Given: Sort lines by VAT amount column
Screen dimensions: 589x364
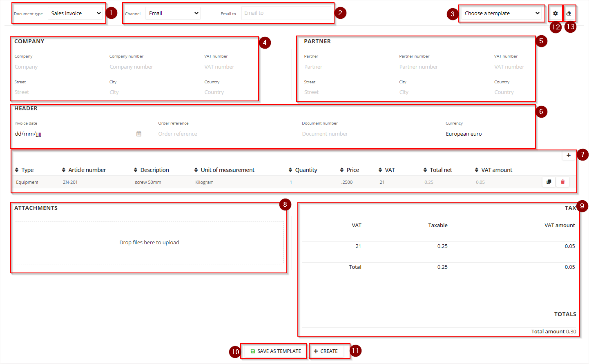Looking at the screenshot, I should [493, 170].
